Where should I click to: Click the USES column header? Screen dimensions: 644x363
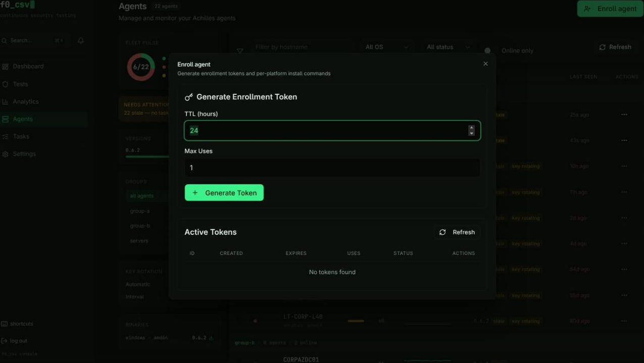point(354,253)
